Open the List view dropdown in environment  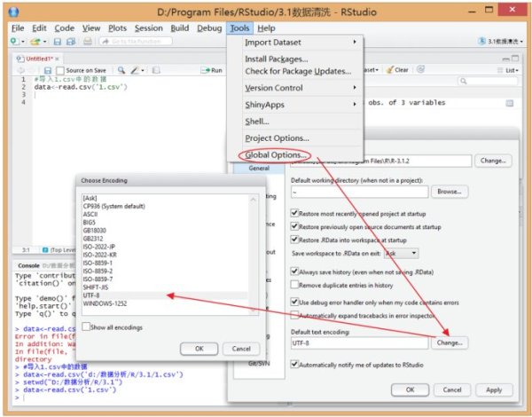(x=508, y=70)
